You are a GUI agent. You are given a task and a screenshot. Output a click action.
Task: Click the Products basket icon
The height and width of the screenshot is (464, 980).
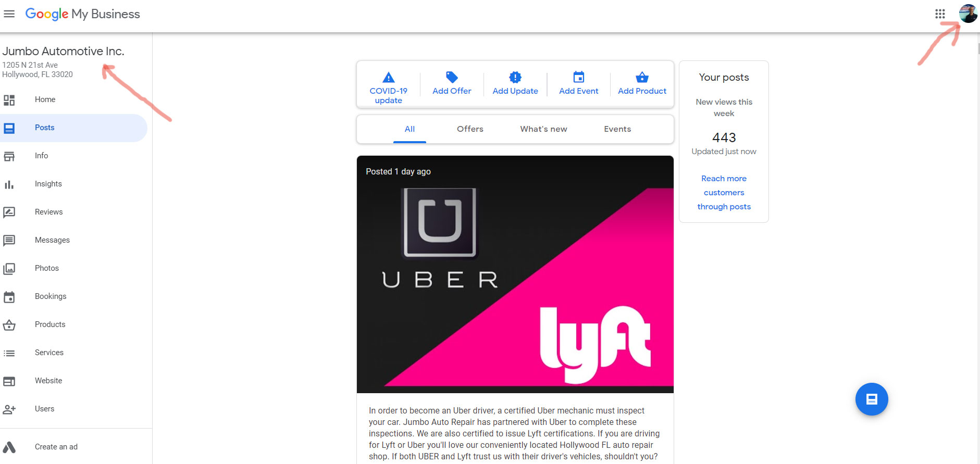9,325
